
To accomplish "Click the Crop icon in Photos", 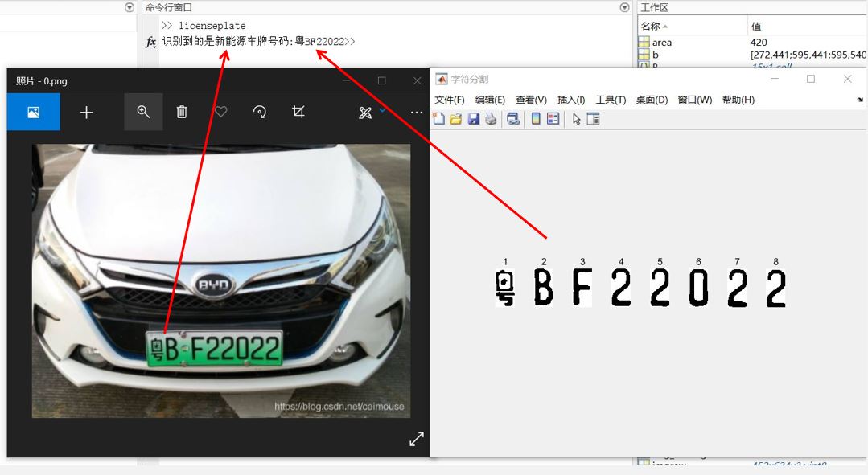I will pos(298,113).
